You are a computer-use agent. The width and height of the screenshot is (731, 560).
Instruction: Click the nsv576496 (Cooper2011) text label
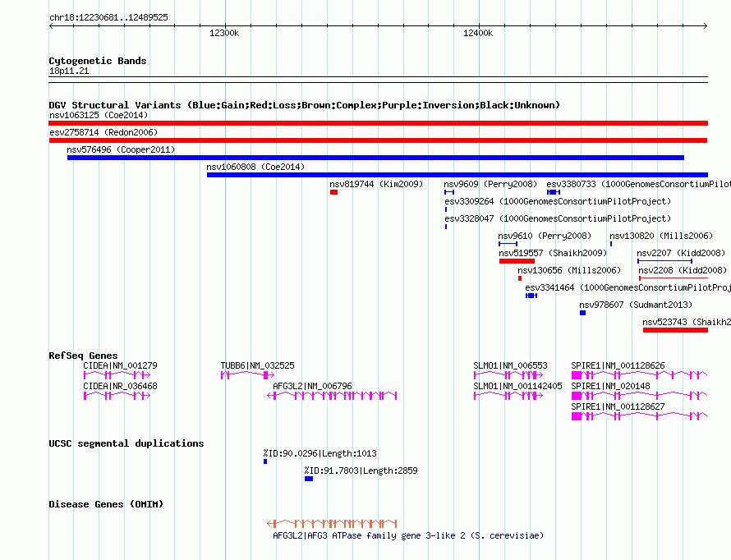point(121,149)
